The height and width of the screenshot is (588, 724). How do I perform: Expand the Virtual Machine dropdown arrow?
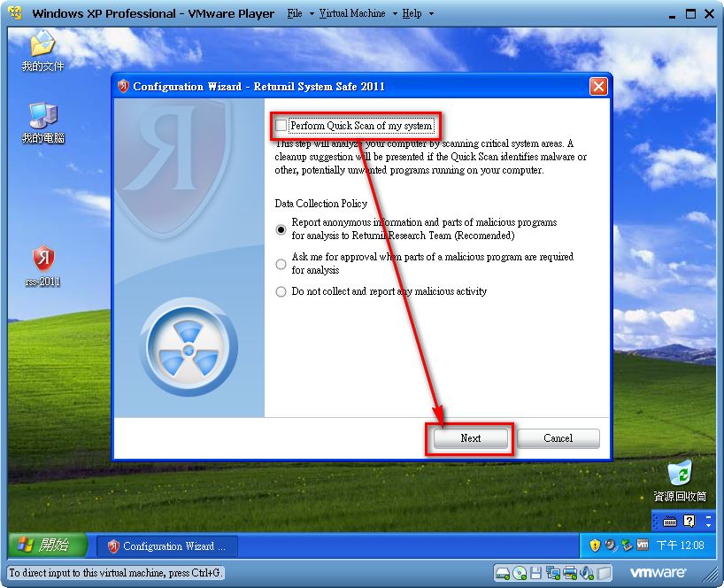pos(395,14)
